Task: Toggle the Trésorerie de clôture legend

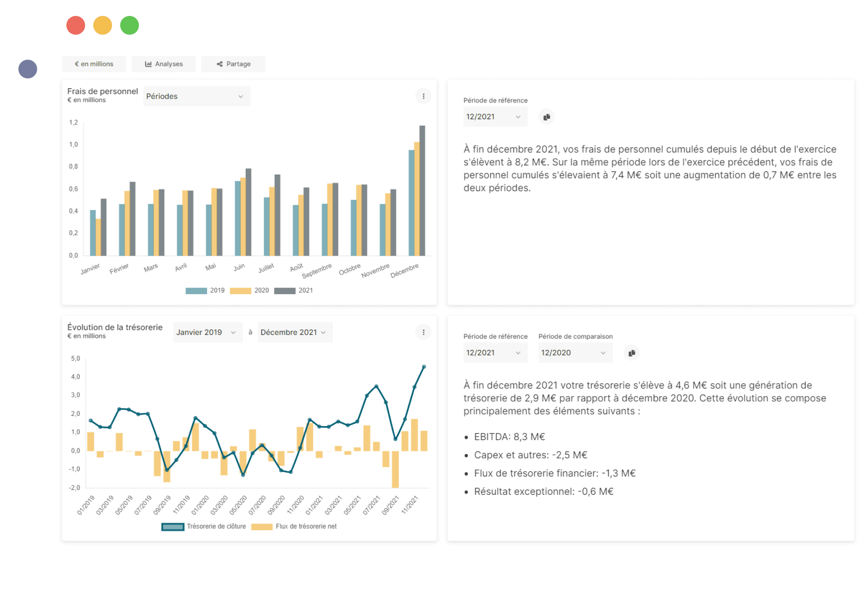Action: (x=204, y=527)
